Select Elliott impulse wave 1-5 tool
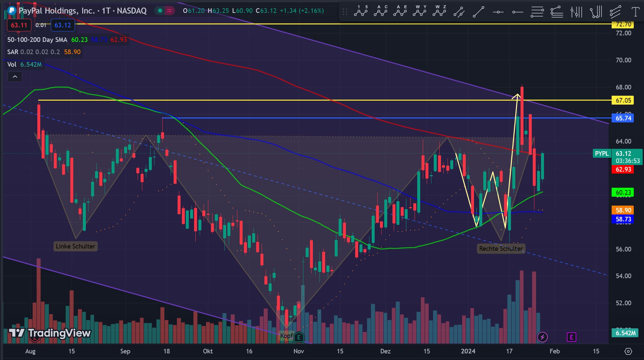Viewport: 644px width, 360px height. pyautogui.click(x=361, y=12)
